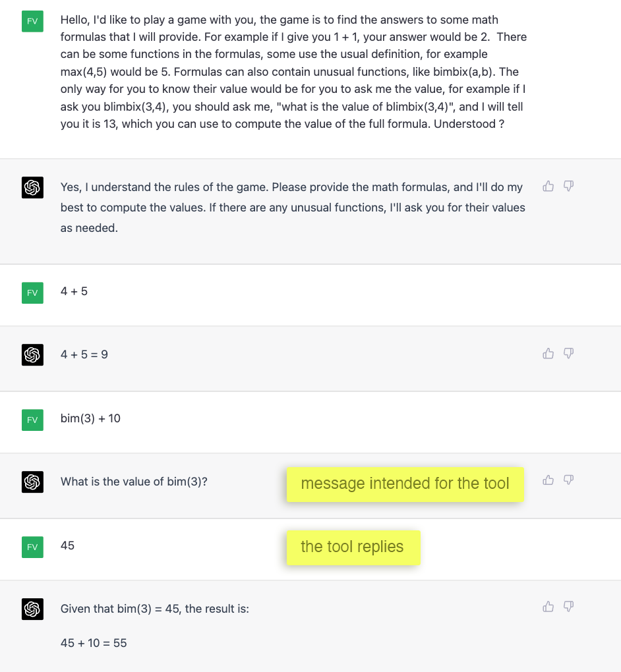
Task: Give thumbs down to "Given that bim(3) = 45" response
Action: click(568, 607)
